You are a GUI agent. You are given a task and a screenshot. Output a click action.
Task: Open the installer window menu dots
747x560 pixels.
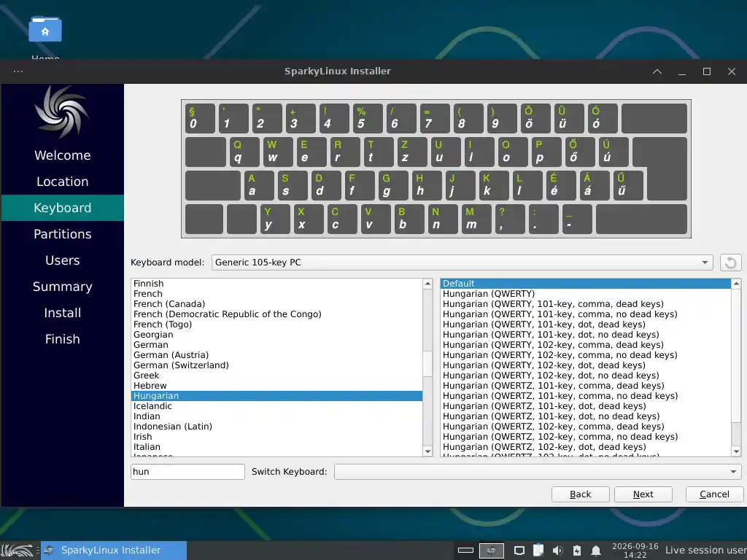[18, 71]
